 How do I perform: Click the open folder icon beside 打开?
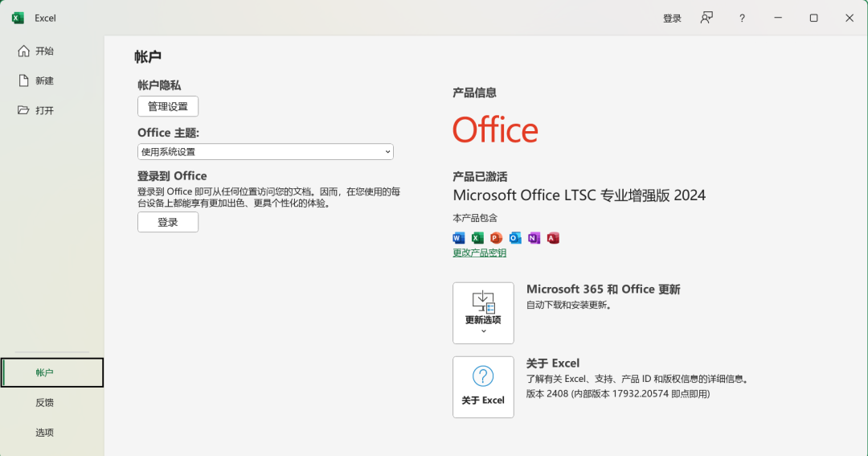pyautogui.click(x=23, y=110)
